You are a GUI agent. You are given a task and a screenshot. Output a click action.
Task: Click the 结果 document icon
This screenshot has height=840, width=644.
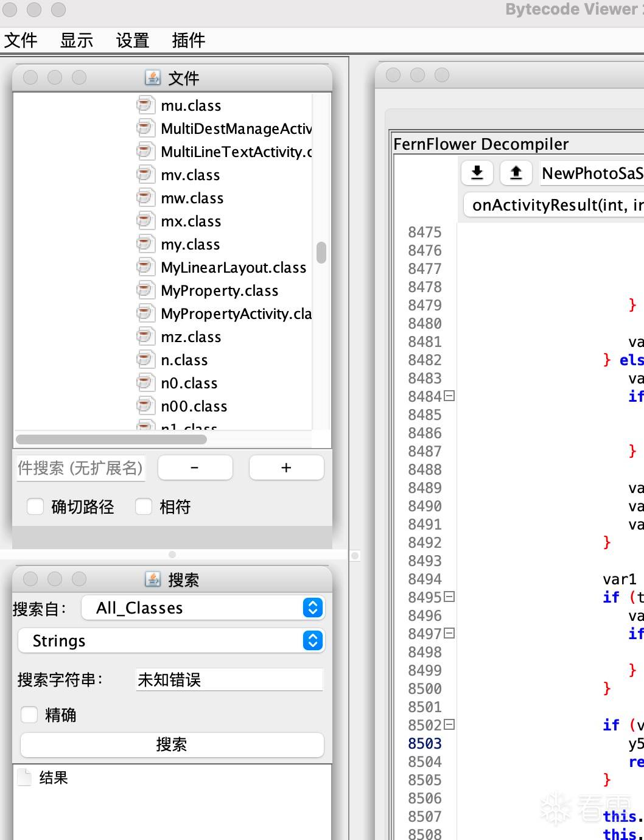pyautogui.click(x=24, y=777)
